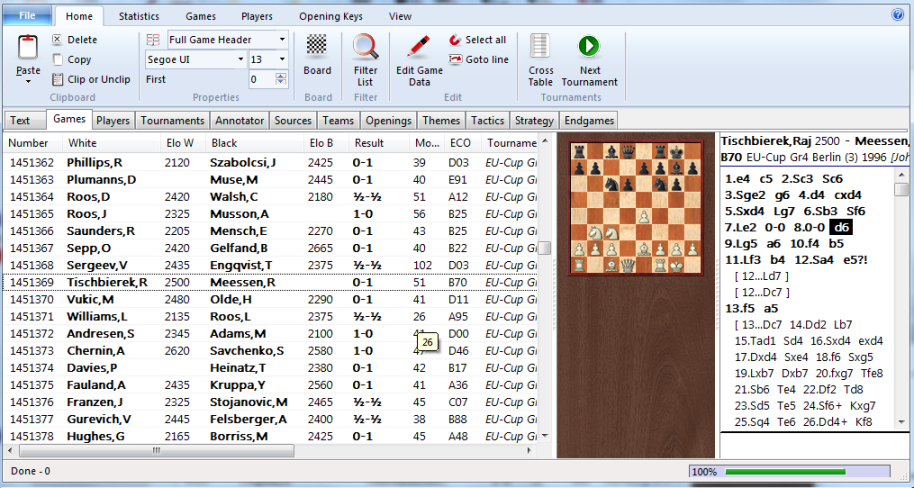Viewport: 914px width, 488px height.
Task: Open the font size 13 dropdown
Action: pos(282,59)
